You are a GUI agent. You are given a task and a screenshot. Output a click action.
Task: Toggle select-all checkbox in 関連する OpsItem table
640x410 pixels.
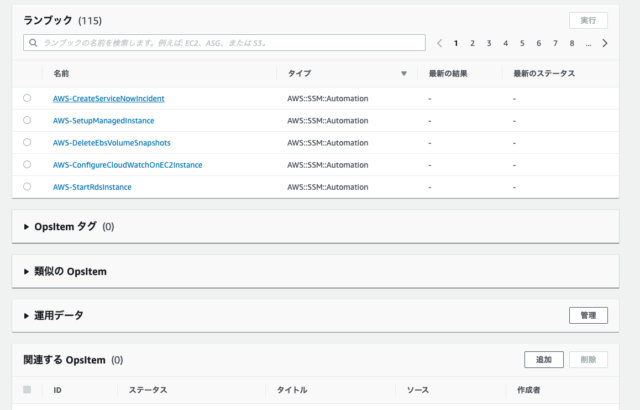[27, 390]
